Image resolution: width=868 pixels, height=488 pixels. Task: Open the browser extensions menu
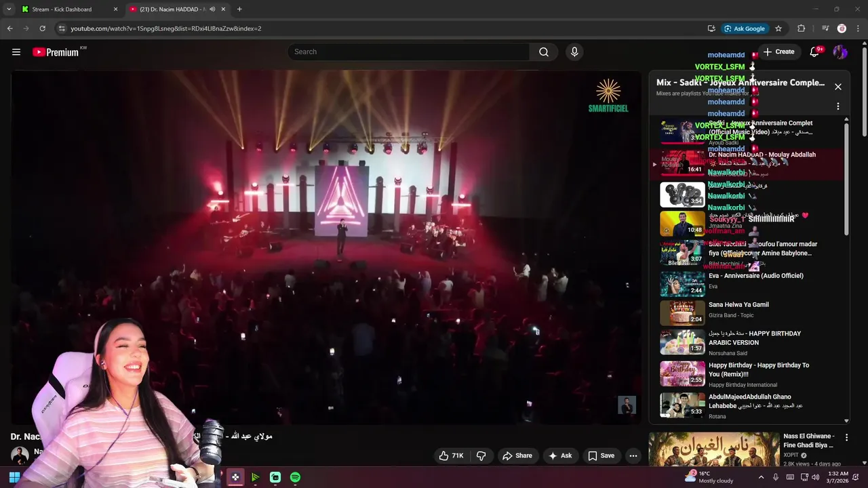pos(802,28)
